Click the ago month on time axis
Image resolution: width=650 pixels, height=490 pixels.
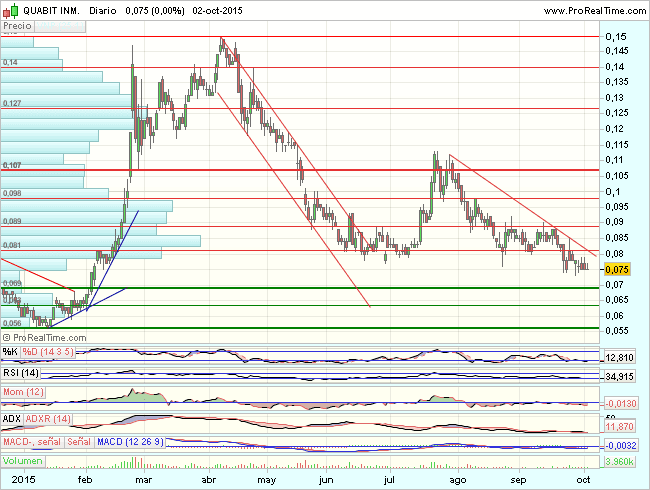pos(458,480)
